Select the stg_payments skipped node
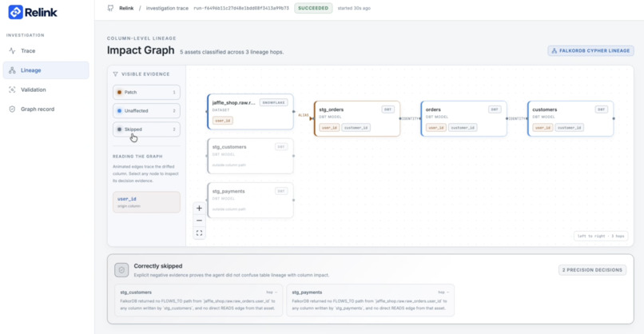 (x=250, y=200)
